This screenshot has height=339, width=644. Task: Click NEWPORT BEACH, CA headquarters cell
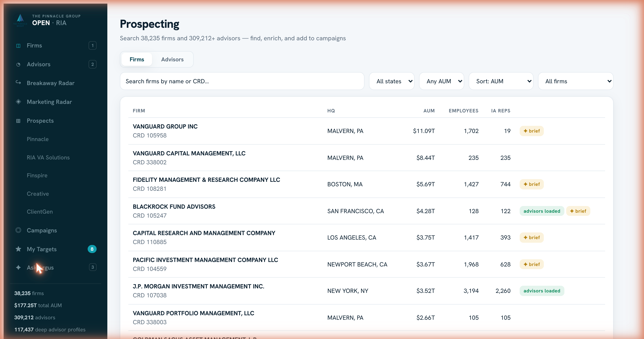coord(357,264)
